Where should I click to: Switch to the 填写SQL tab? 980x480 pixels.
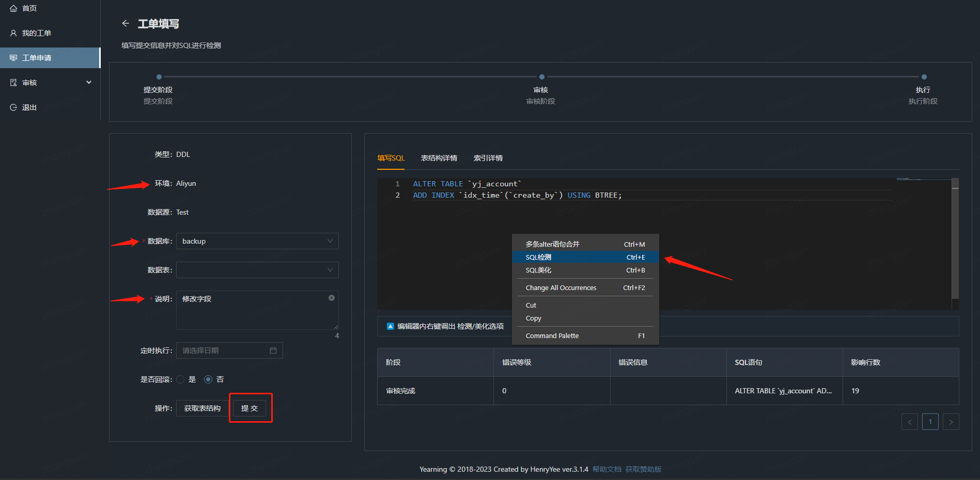pos(391,158)
